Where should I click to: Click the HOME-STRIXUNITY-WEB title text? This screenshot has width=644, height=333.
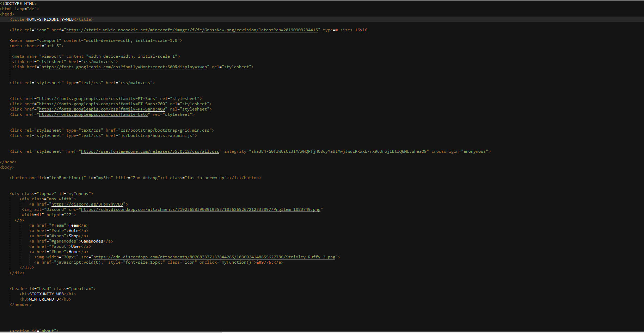(50, 19)
